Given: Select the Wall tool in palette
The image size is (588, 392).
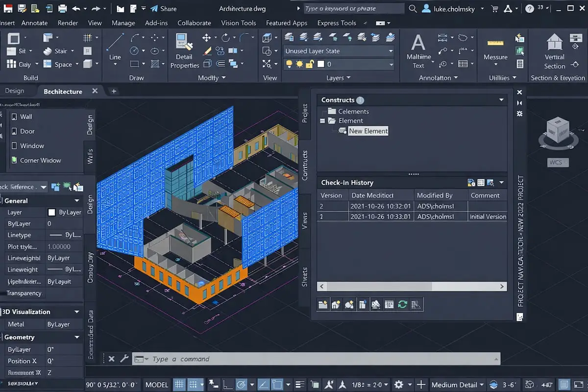Looking at the screenshot, I should pyautogui.click(x=26, y=117).
